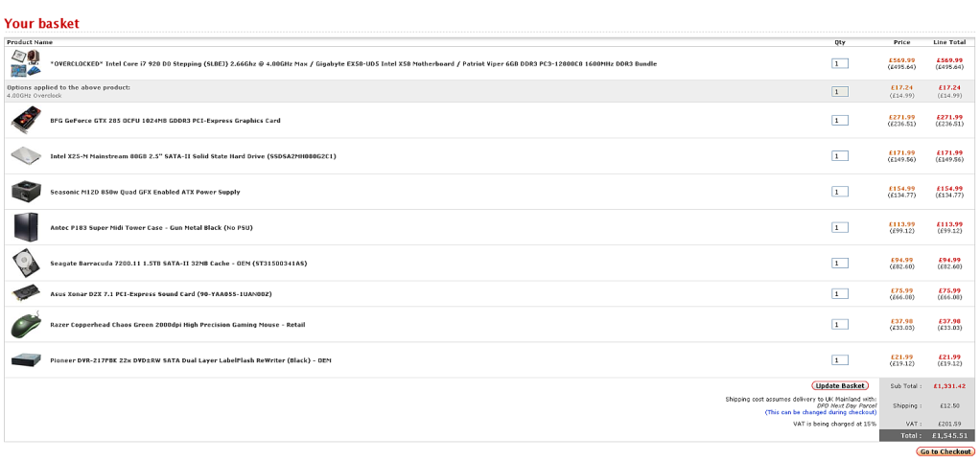The image size is (980, 461).
Task: Edit quantity for Razer Copperhead mouse
Action: point(839,324)
